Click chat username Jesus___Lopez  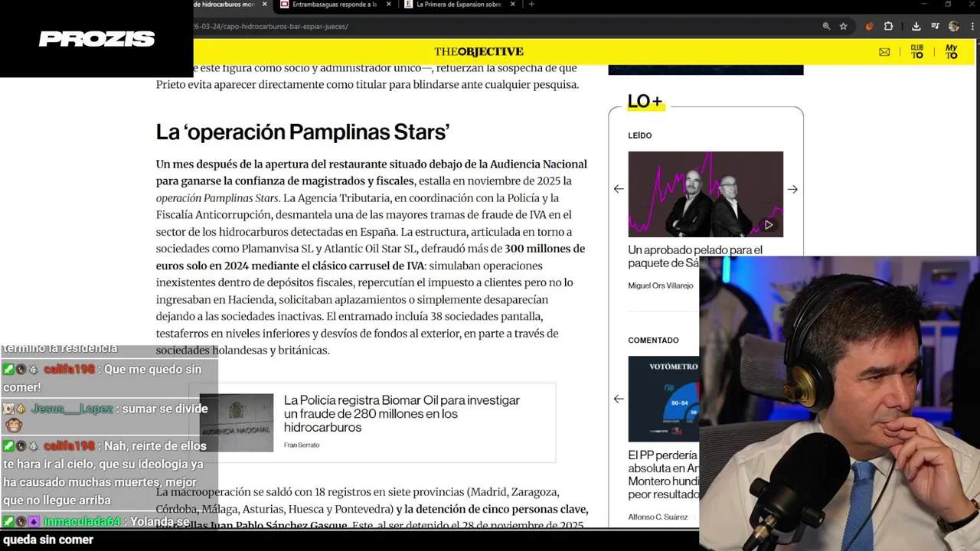[72, 409]
